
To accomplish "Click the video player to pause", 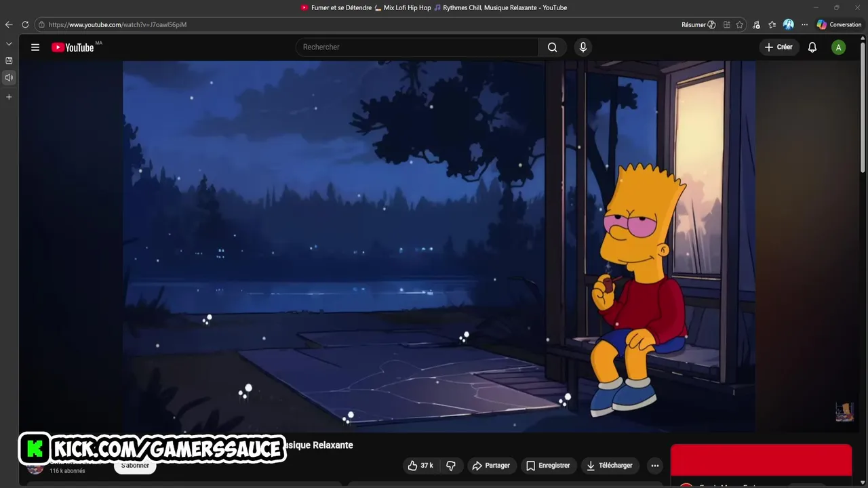I will 439,247.
